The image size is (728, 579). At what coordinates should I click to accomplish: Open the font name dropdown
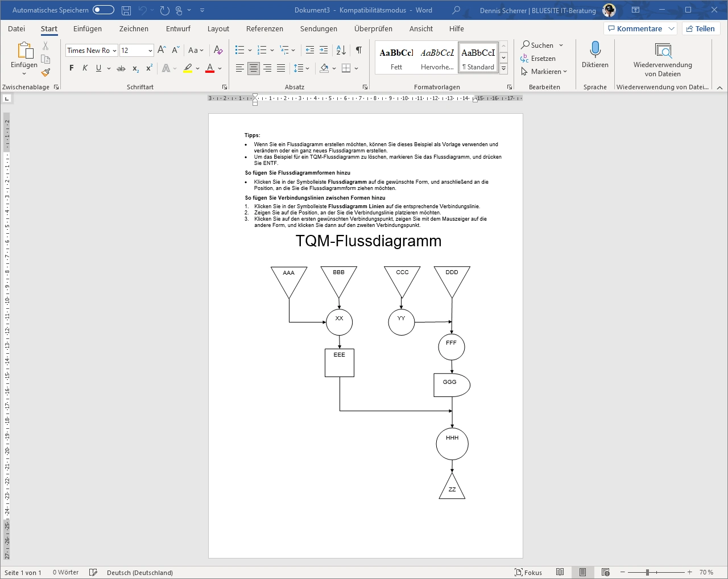114,51
